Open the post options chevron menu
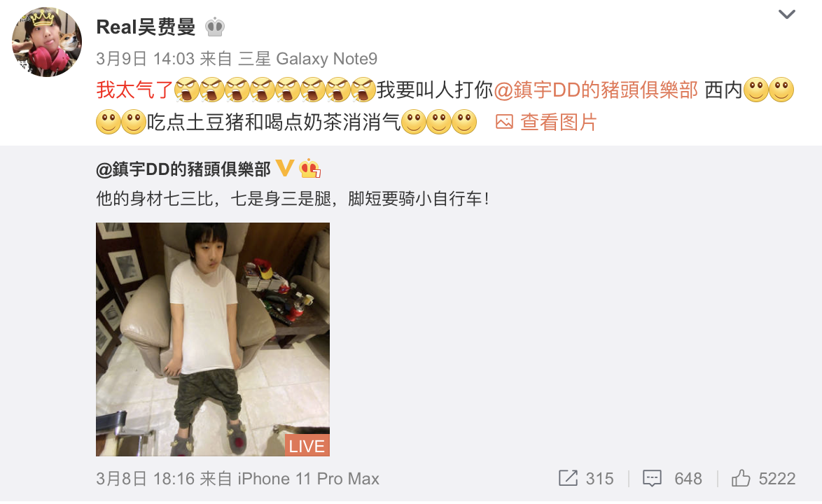This screenshot has height=504, width=822. pos(786,14)
